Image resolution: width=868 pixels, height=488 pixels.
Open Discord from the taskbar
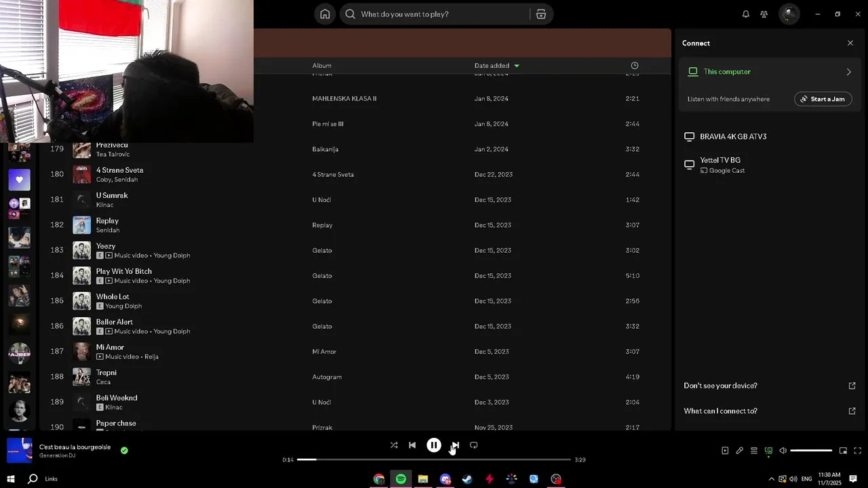(445, 479)
